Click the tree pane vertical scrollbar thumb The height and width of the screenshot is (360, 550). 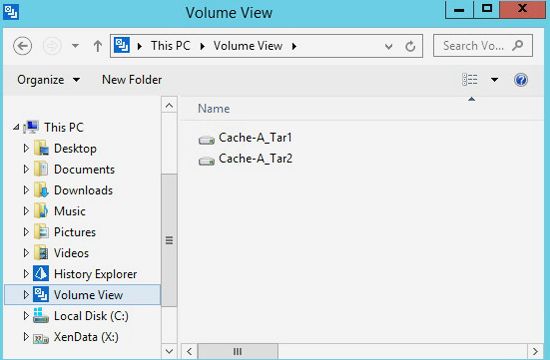(169, 240)
